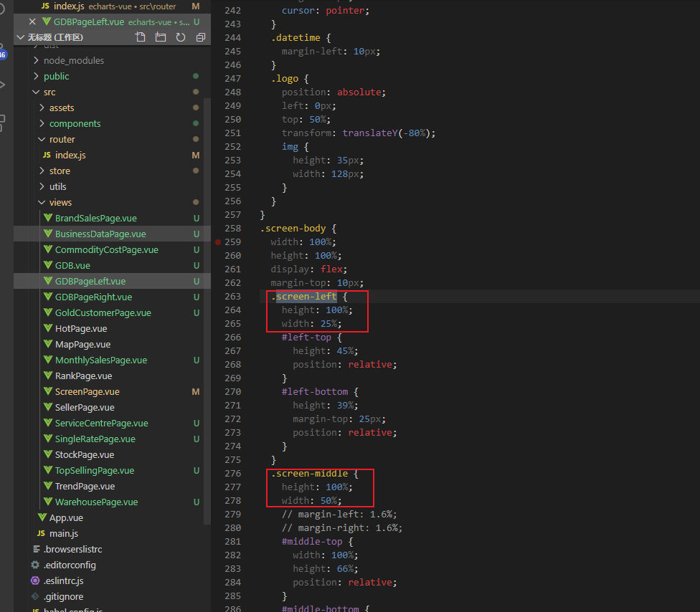Image resolution: width=700 pixels, height=612 pixels.
Task: Close the GDBPageLeft.vue open editor entry
Action: point(32,21)
